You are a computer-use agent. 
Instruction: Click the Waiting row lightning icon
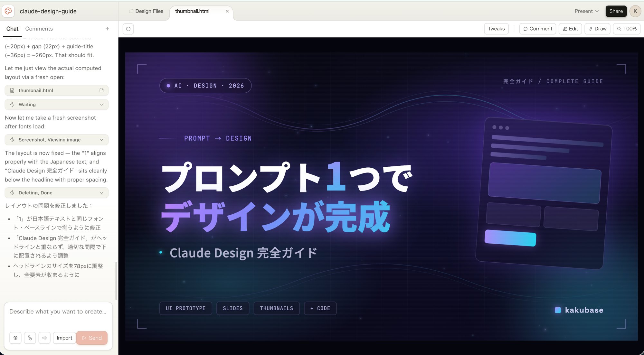point(12,105)
